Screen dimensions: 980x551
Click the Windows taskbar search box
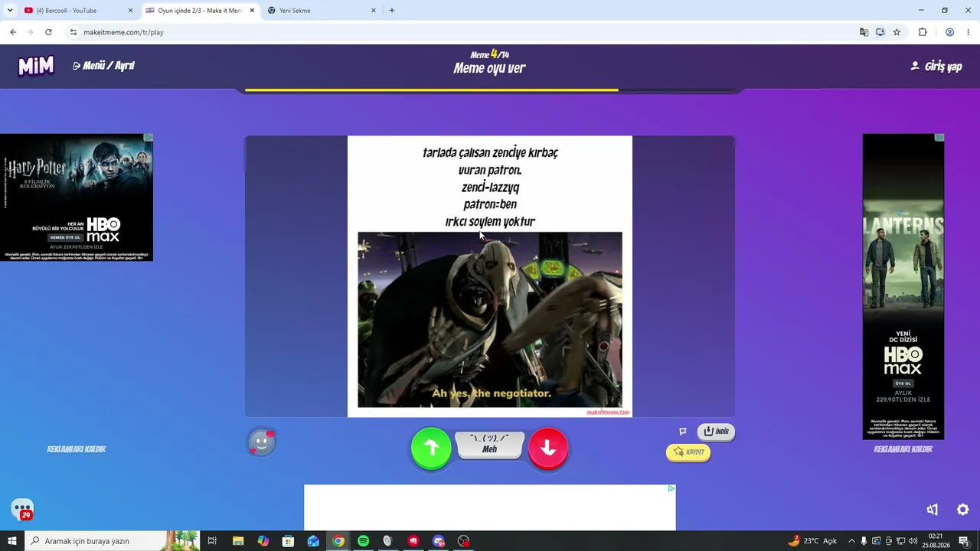(112, 541)
